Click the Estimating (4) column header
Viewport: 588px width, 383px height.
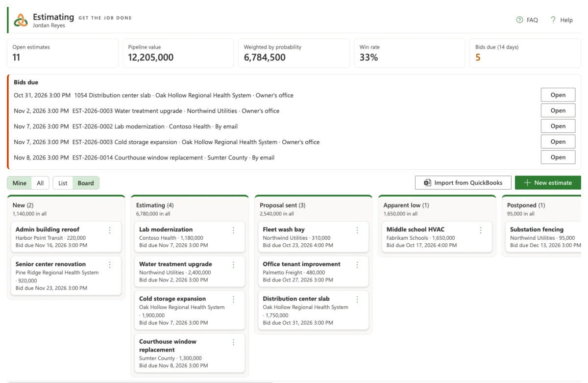[x=155, y=205]
